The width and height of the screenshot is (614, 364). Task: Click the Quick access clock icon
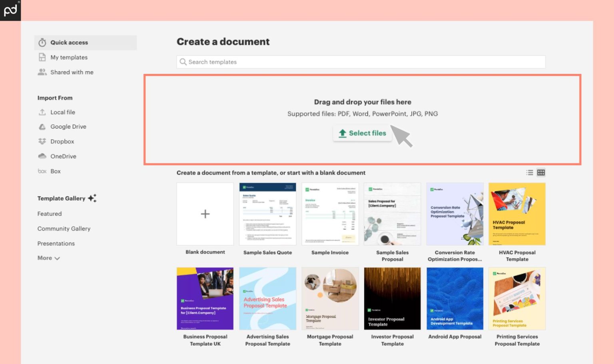(42, 42)
